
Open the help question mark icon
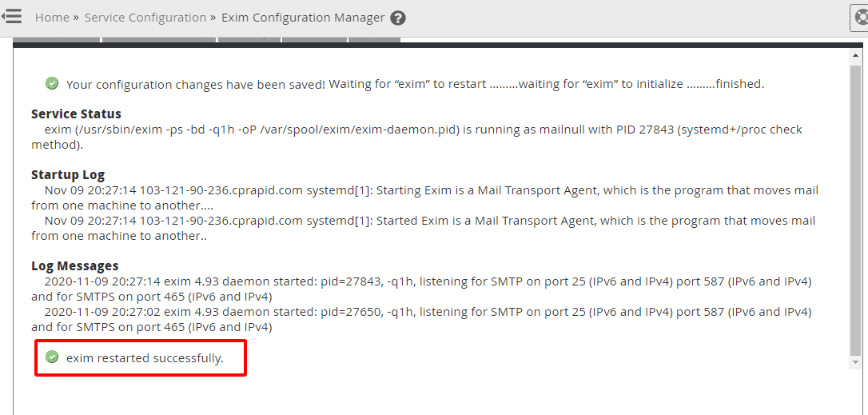(398, 18)
